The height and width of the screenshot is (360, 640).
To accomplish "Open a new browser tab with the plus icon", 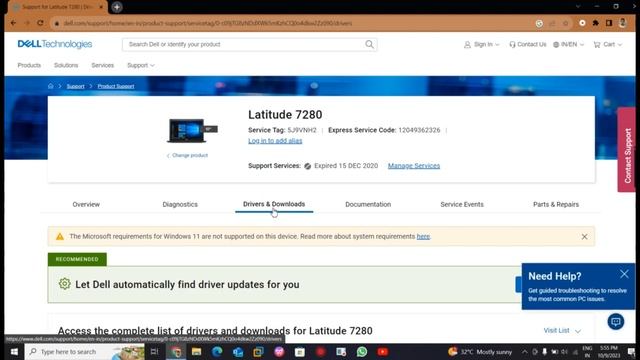I will pos(117,7).
